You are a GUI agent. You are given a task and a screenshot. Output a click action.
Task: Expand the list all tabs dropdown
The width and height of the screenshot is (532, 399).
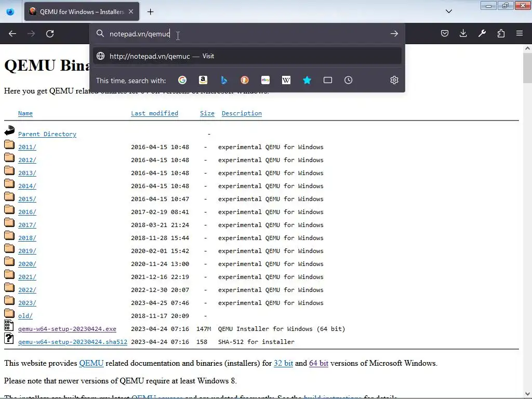448,11
